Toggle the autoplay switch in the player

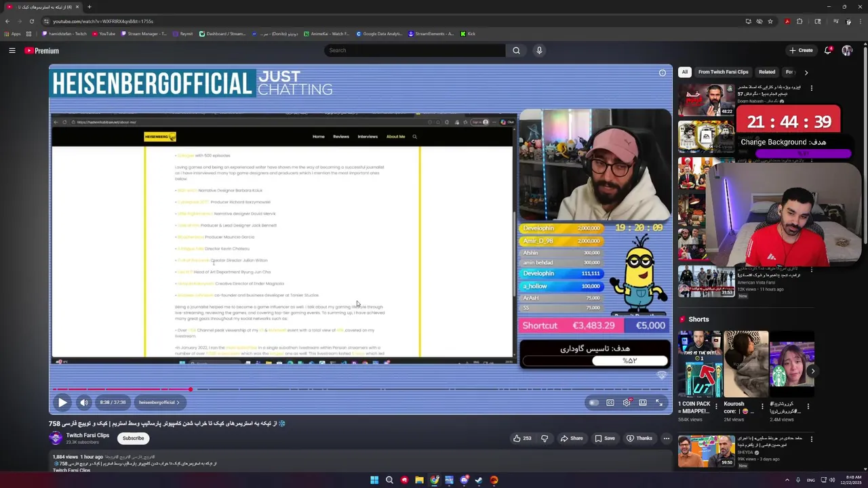(x=594, y=403)
